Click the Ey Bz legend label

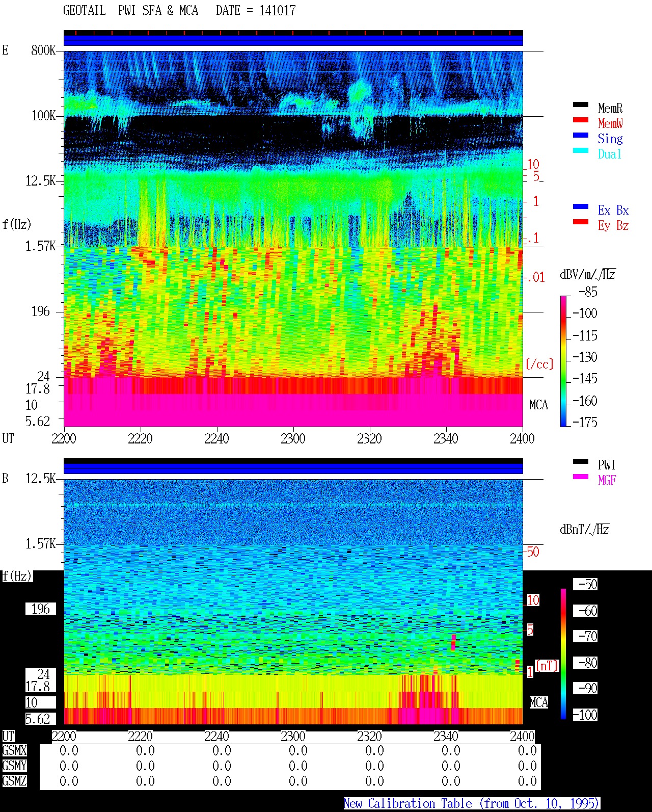click(x=613, y=225)
